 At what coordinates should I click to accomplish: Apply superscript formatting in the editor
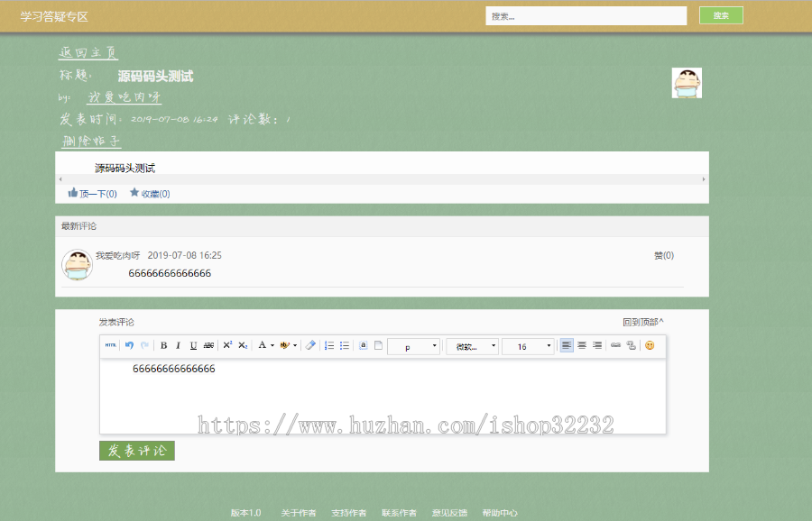click(x=227, y=345)
